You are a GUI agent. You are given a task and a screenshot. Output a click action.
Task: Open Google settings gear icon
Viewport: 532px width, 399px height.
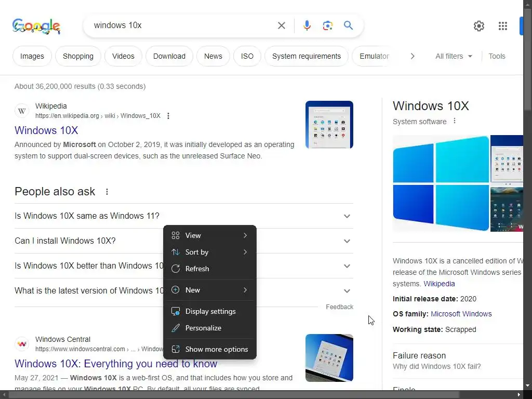click(478, 26)
